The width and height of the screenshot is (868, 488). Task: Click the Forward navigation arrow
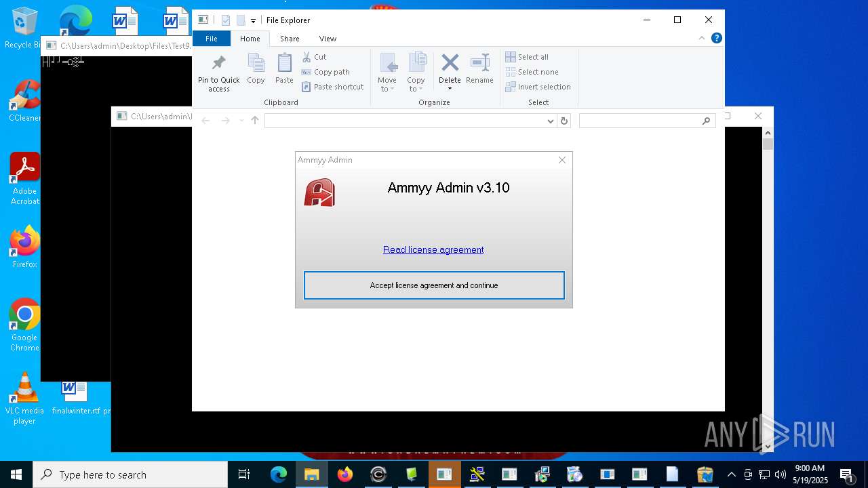click(225, 121)
